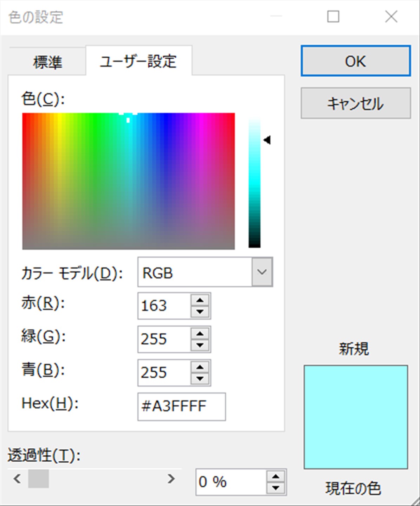This screenshot has height=506, width=420.
Task: Click the left arrow of 透過性 scrollbar
Action: [17, 479]
